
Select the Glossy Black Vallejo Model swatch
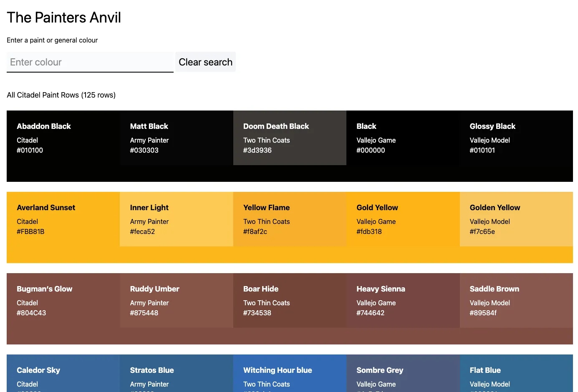coord(516,138)
